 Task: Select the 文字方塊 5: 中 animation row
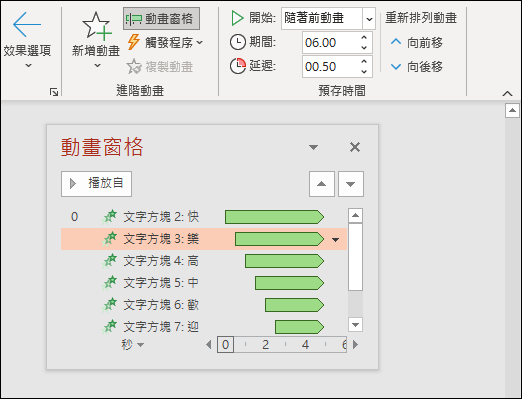click(x=204, y=283)
